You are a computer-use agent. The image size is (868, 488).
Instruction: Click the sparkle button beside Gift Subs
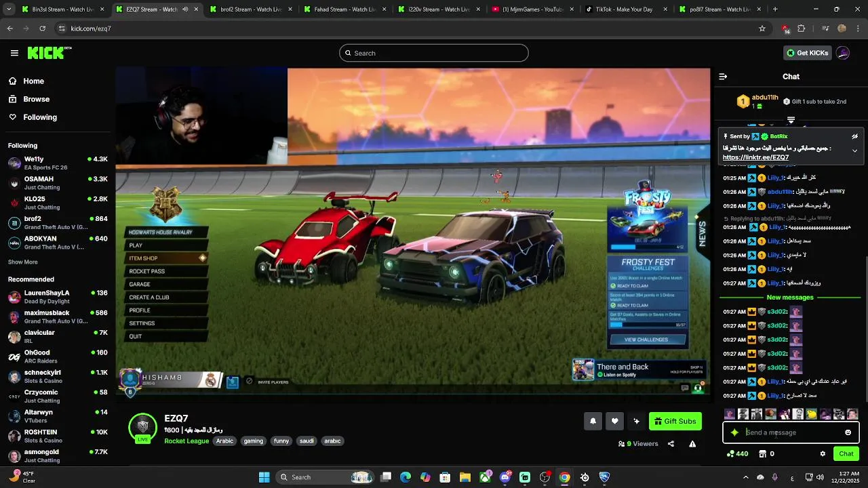click(636, 421)
